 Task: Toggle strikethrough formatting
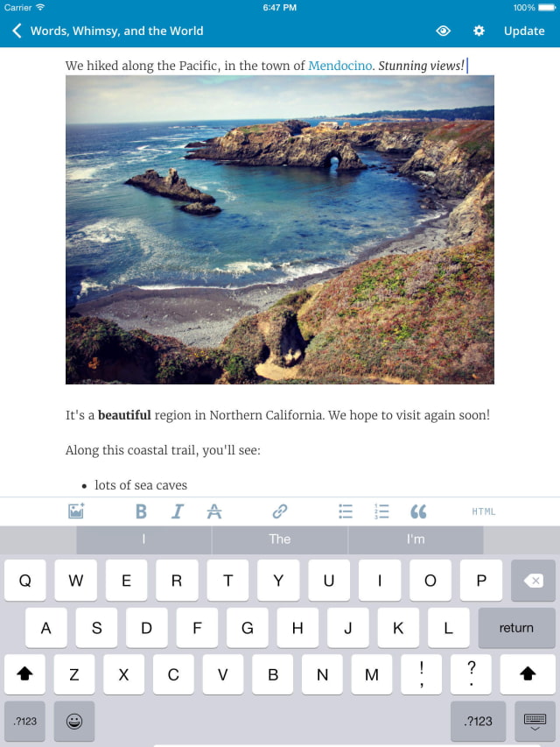pos(214,511)
